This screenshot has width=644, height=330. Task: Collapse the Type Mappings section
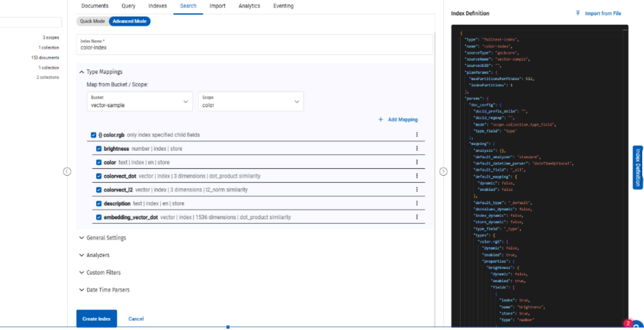(x=81, y=72)
